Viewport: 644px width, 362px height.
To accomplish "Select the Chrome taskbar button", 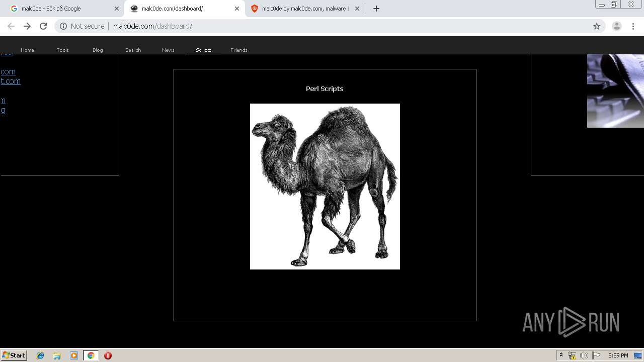I will [91, 355].
